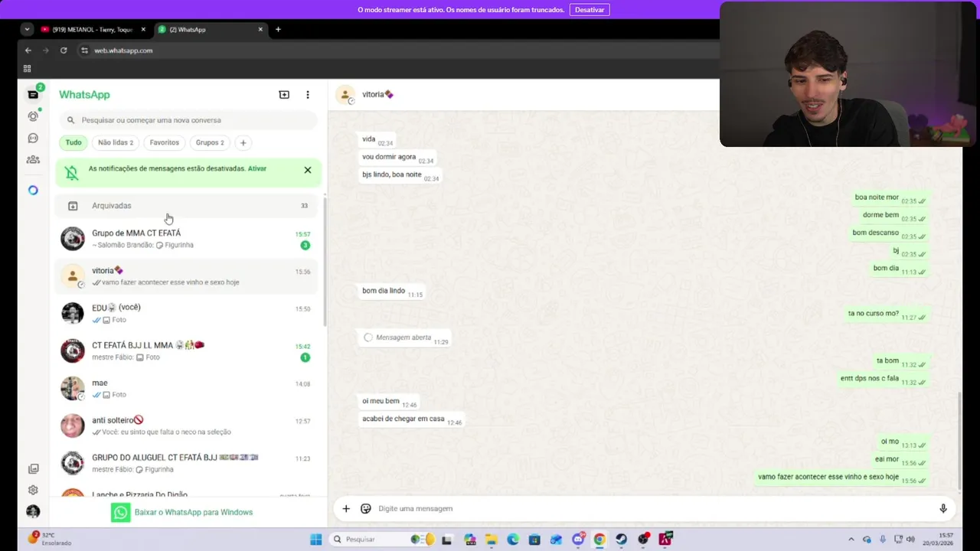This screenshot has width=980, height=551.
Task: Open Steam from the taskbar
Action: pos(621,540)
